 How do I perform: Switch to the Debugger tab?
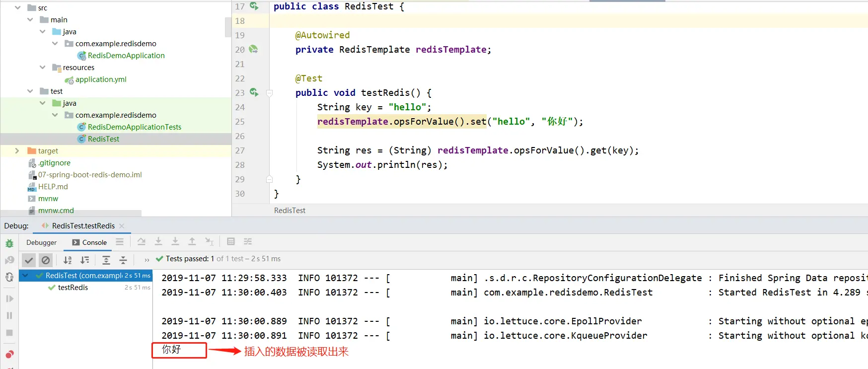pos(41,242)
